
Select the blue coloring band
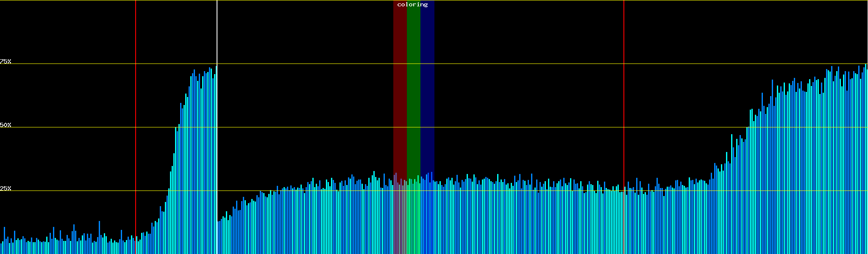click(x=427, y=85)
